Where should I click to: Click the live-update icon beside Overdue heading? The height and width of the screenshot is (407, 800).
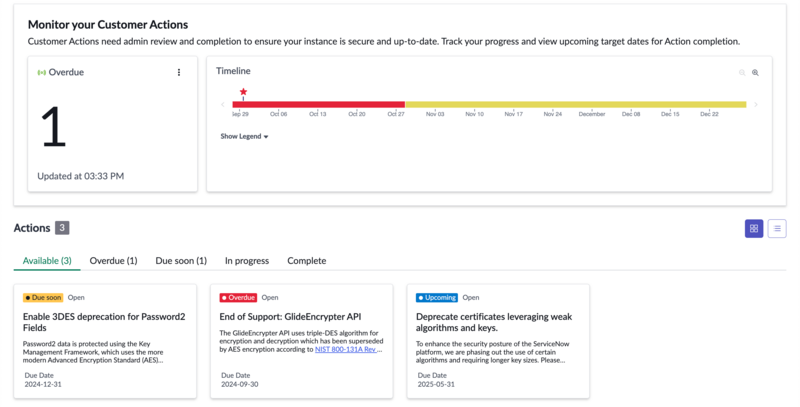point(42,72)
